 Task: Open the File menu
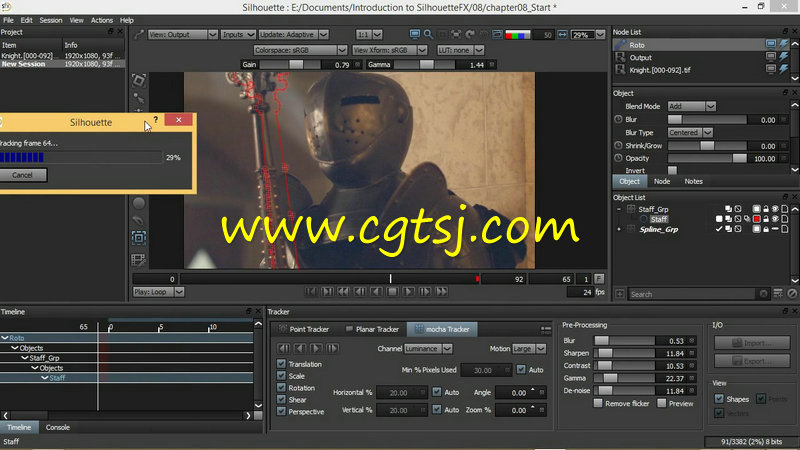(8, 20)
